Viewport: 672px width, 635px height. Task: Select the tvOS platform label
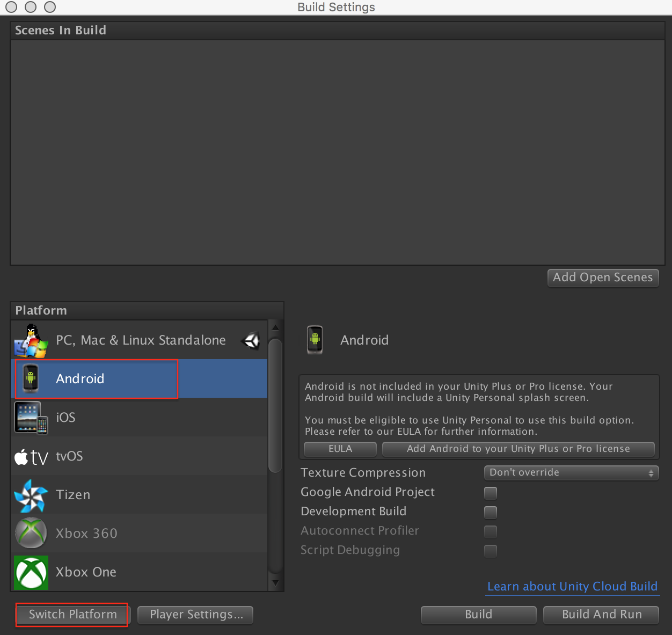click(69, 456)
